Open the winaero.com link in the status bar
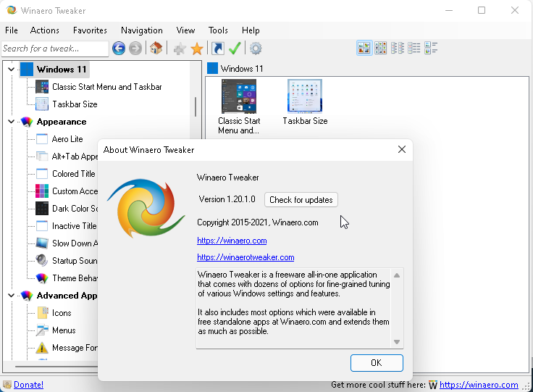The height and width of the screenshot is (392, 533). click(479, 385)
